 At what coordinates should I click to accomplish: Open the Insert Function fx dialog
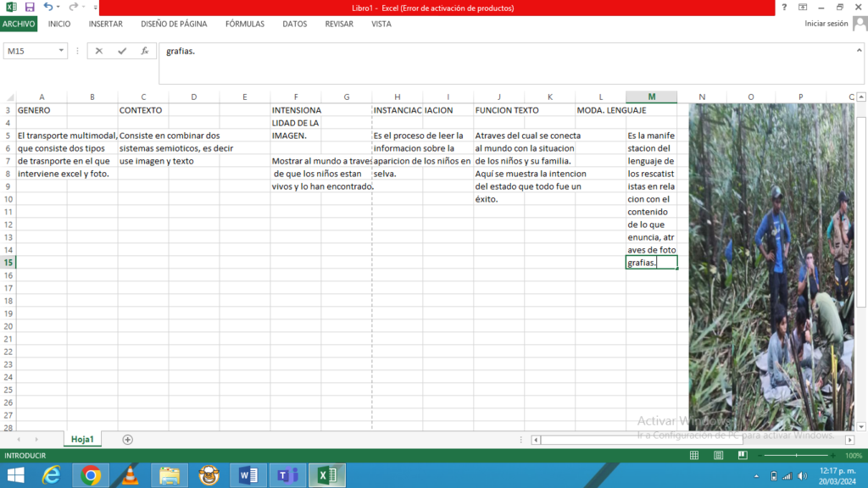tap(145, 51)
